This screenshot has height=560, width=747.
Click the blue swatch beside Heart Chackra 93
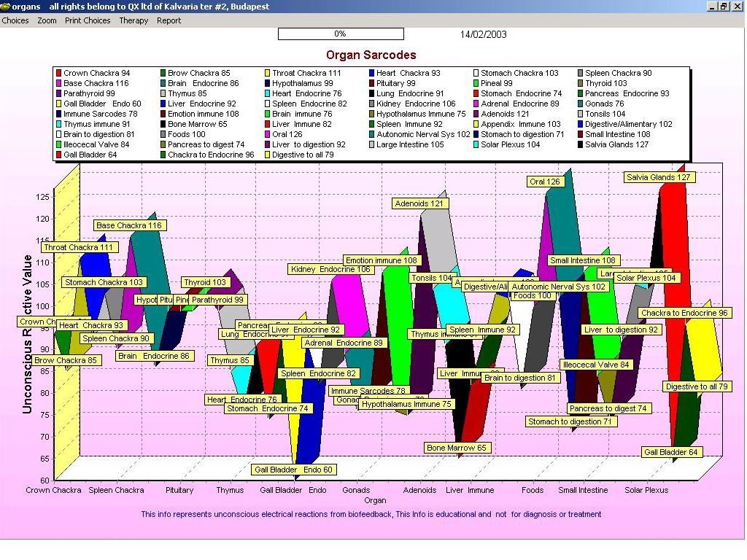point(371,73)
